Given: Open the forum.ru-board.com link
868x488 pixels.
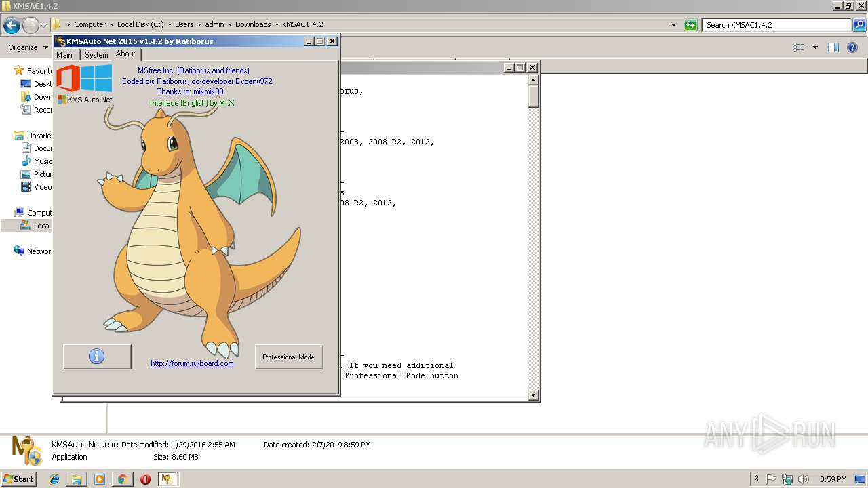Looking at the screenshot, I should point(192,363).
